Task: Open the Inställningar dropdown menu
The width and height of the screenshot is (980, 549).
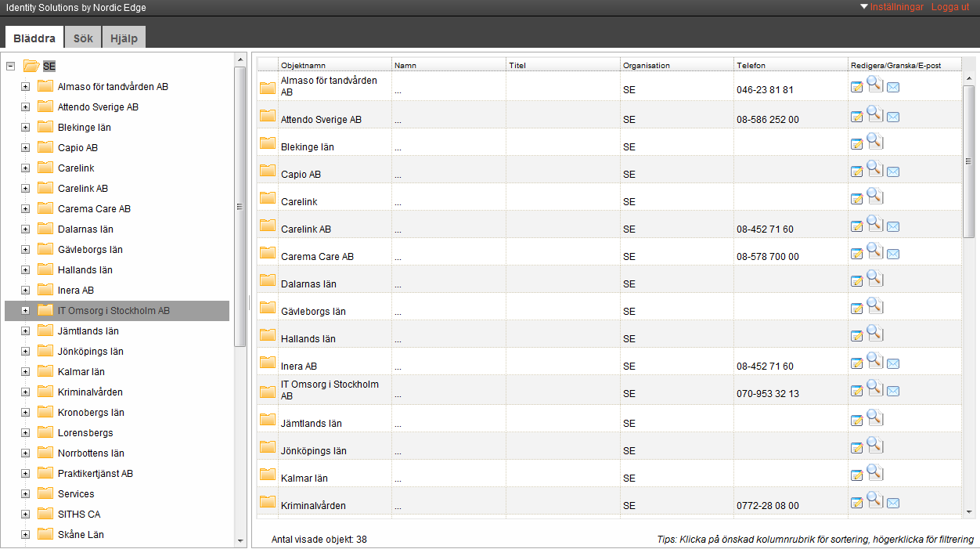Action: point(891,7)
